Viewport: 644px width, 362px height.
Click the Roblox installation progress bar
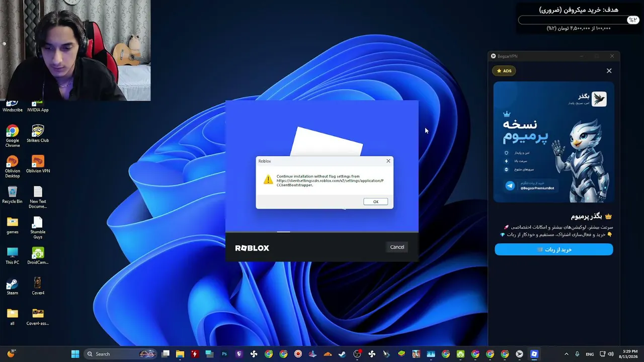[x=322, y=232]
